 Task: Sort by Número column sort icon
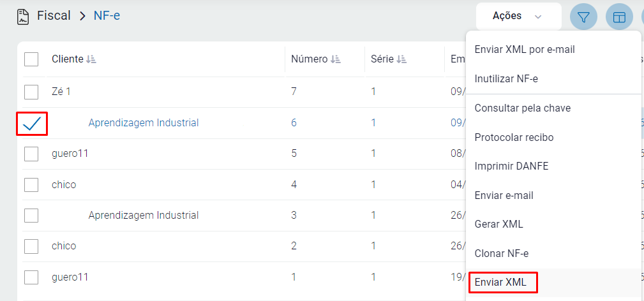(x=336, y=59)
